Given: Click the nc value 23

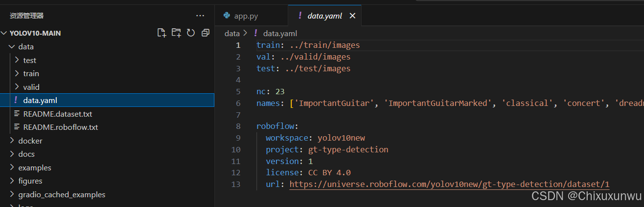Looking at the screenshot, I should 280,91.
